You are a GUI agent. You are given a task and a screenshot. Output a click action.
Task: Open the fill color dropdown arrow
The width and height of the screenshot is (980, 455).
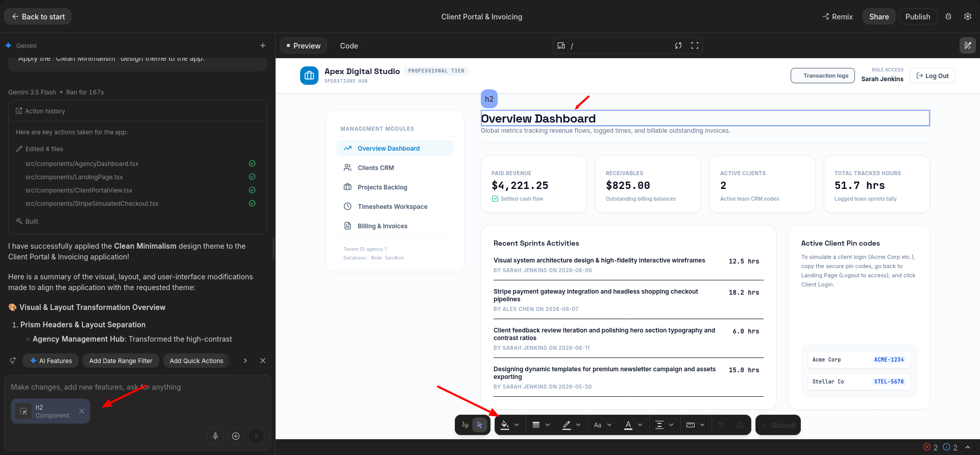pyautogui.click(x=517, y=425)
